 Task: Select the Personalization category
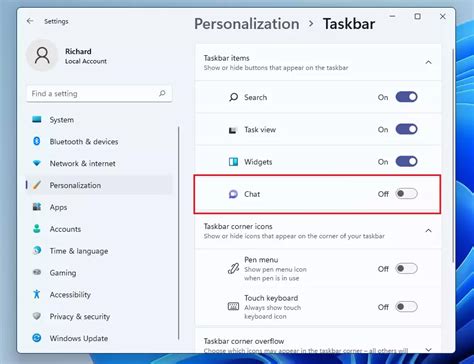(x=99, y=185)
